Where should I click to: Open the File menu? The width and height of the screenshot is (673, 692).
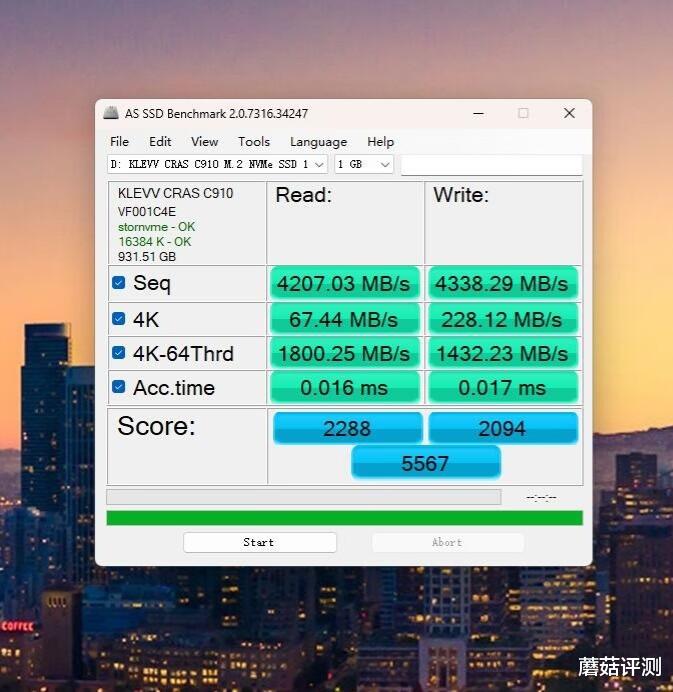(119, 142)
